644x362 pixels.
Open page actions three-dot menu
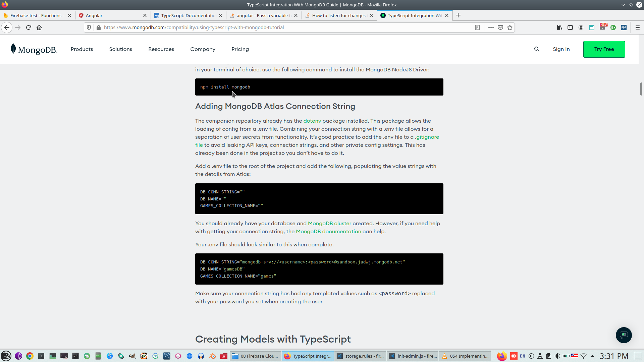coord(491,27)
